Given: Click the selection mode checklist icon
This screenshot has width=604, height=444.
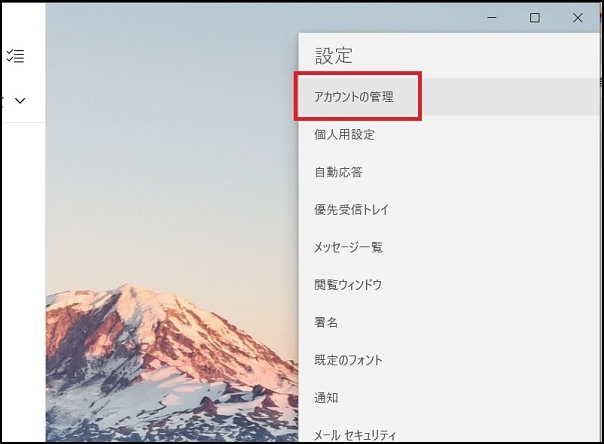Looking at the screenshot, I should click(x=16, y=57).
